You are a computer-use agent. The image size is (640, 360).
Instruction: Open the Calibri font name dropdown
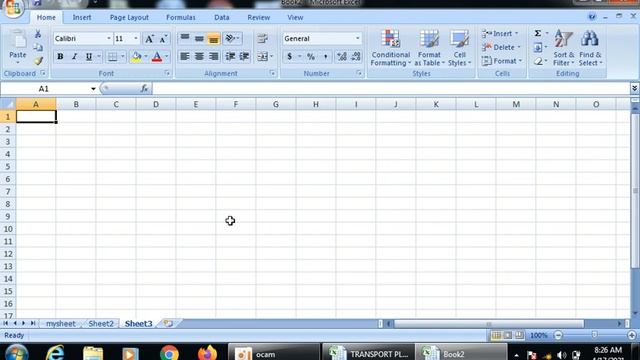click(x=109, y=38)
